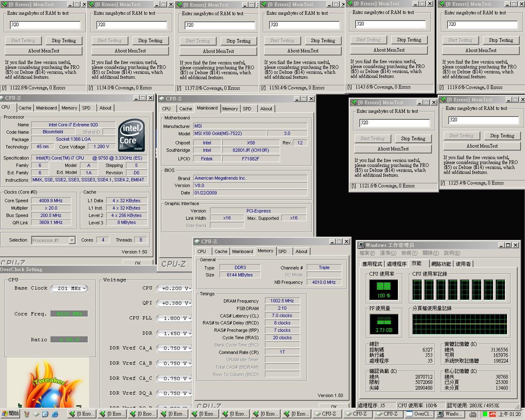Click the CPU usage history graphs
Viewport: 525px width, 420px height.
click(459, 290)
